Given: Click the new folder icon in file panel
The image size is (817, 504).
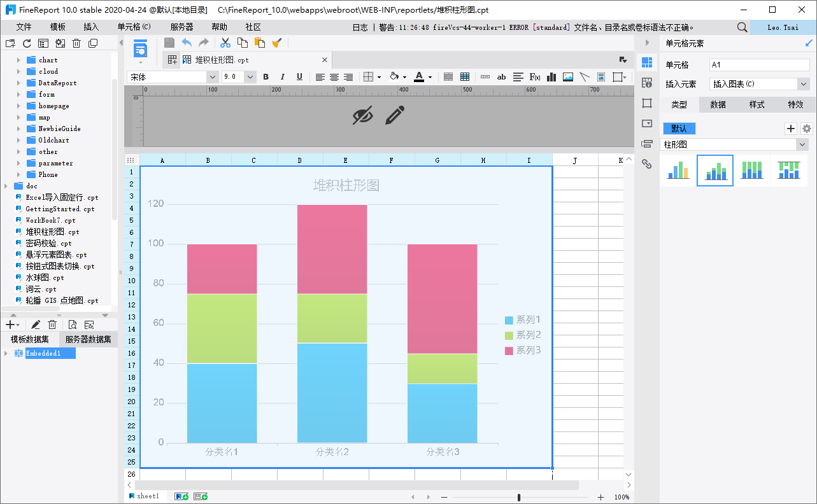Looking at the screenshot, I should click(x=10, y=43).
